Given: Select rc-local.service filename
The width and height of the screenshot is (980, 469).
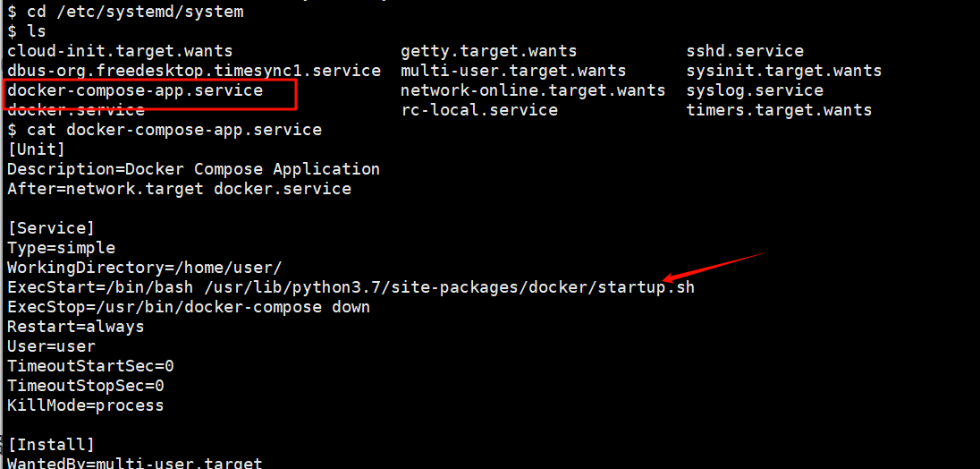Looking at the screenshot, I should click(478, 111).
